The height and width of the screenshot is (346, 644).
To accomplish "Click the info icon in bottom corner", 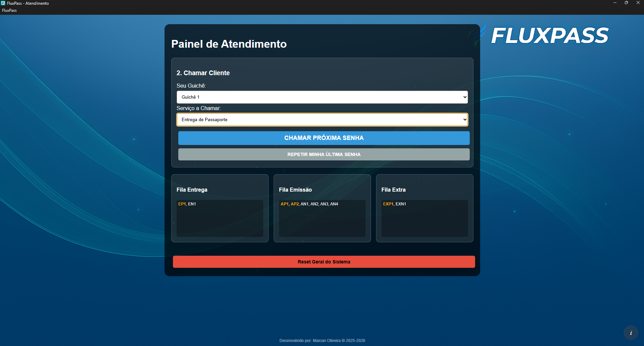I will point(631,333).
